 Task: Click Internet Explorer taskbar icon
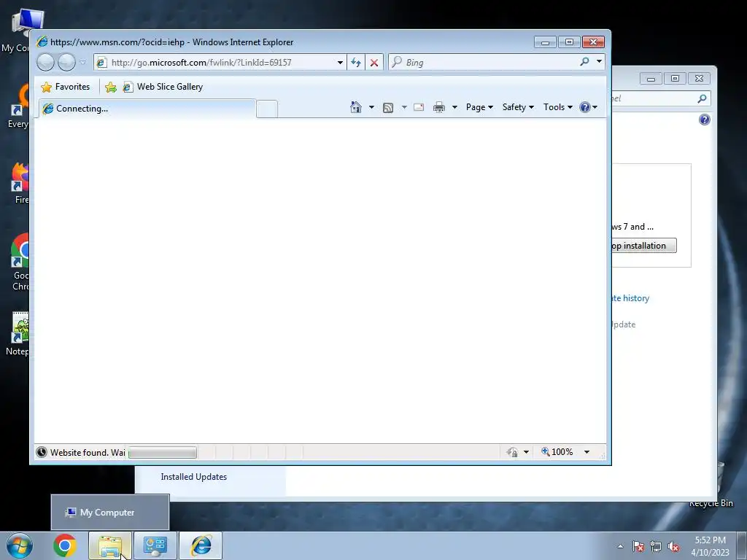pos(201,545)
